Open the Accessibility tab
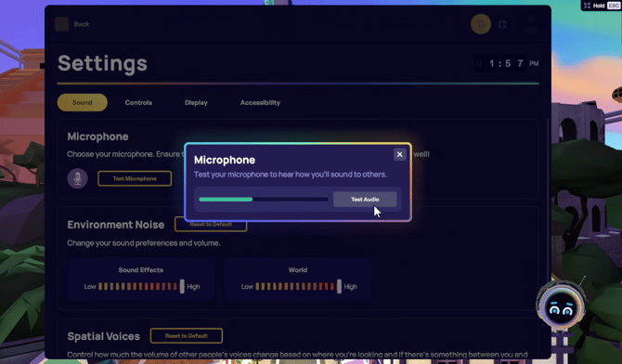Screen dimensions: 622x364 point(260,102)
